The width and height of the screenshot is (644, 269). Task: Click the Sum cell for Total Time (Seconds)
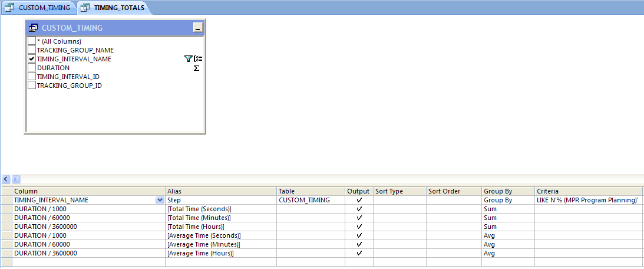tap(508, 209)
